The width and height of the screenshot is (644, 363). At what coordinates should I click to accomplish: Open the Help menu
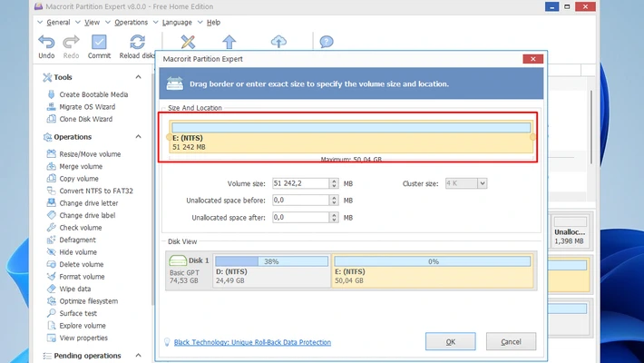(x=213, y=22)
